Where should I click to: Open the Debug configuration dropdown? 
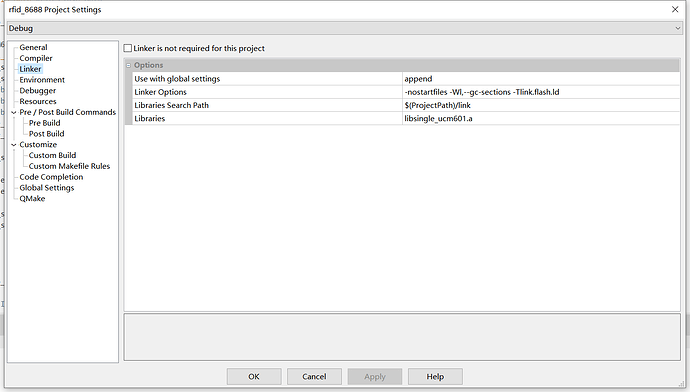(345, 28)
